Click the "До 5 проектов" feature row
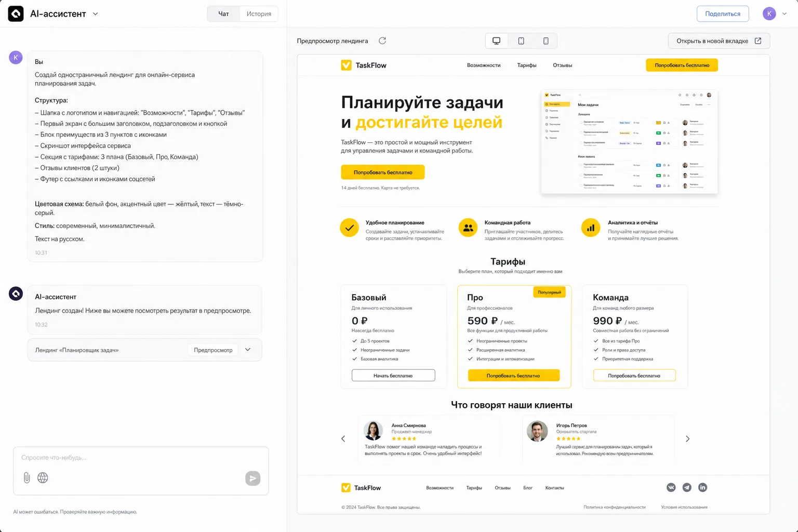 (x=371, y=341)
